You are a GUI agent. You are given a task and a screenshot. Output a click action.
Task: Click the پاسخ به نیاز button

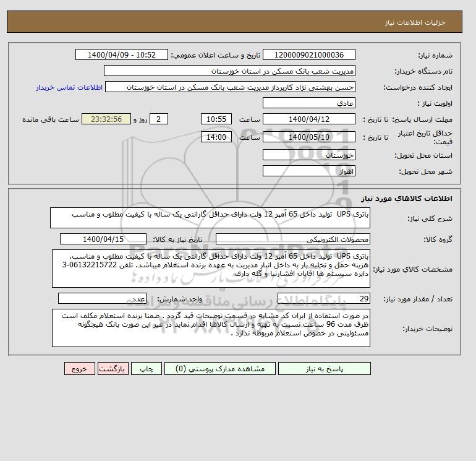pos(324,368)
